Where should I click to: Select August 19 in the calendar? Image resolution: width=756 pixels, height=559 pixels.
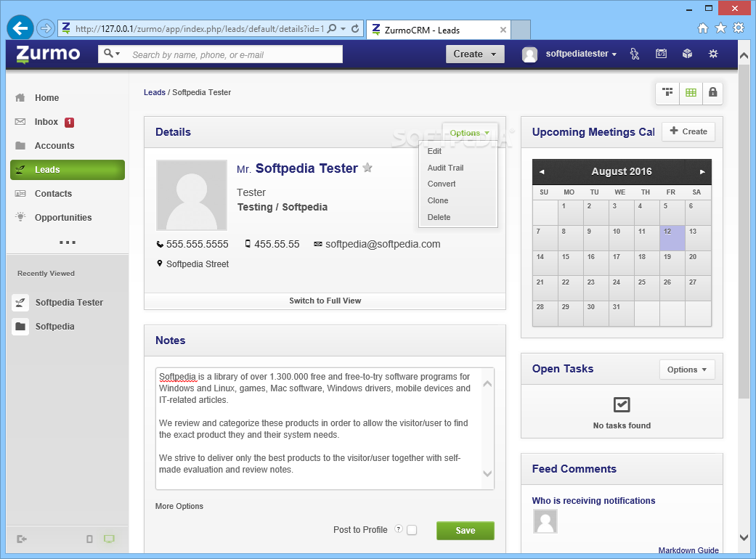tap(672, 263)
